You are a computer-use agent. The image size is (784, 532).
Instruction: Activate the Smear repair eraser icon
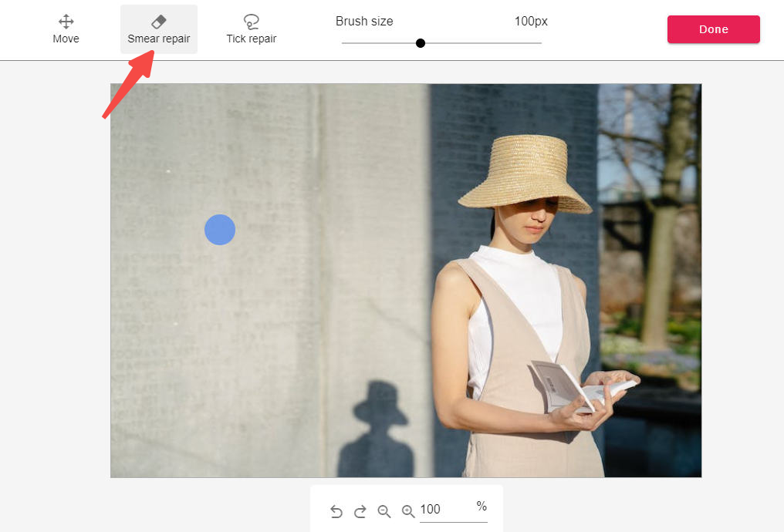158,22
